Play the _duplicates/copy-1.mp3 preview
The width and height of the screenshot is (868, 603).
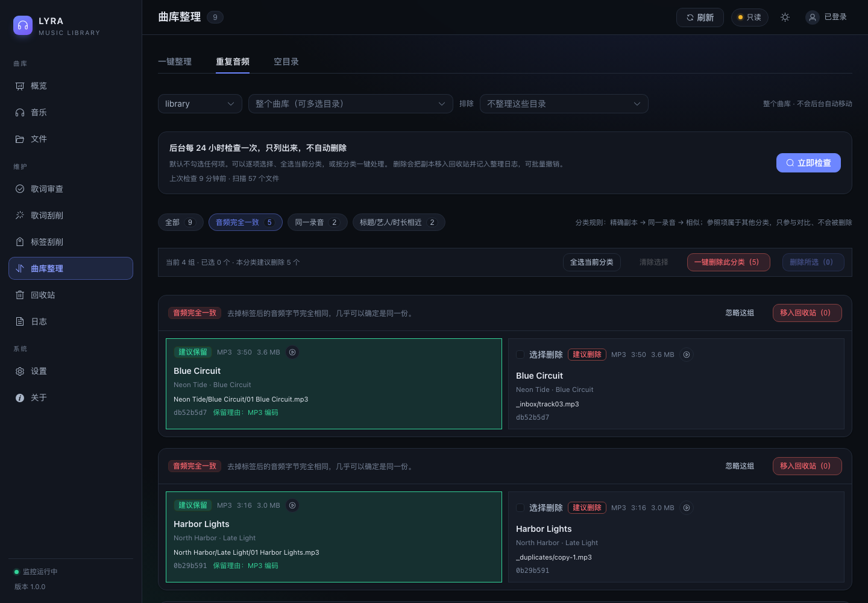point(687,508)
